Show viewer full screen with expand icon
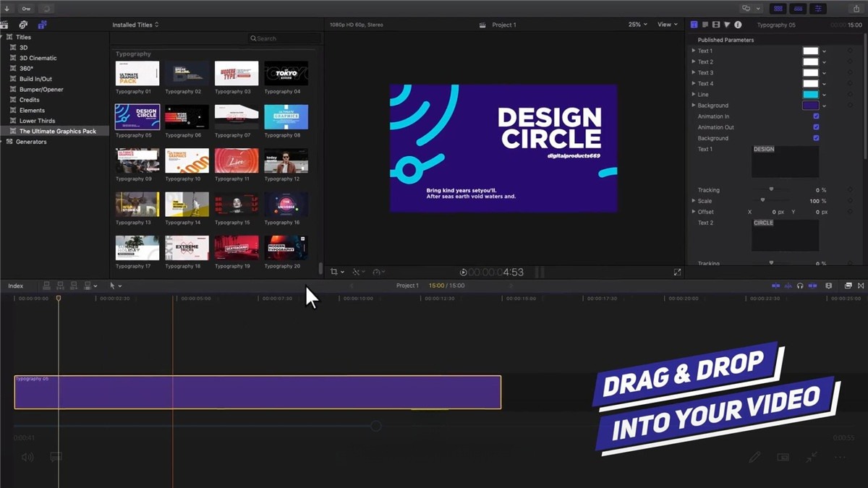868x488 pixels. [677, 272]
